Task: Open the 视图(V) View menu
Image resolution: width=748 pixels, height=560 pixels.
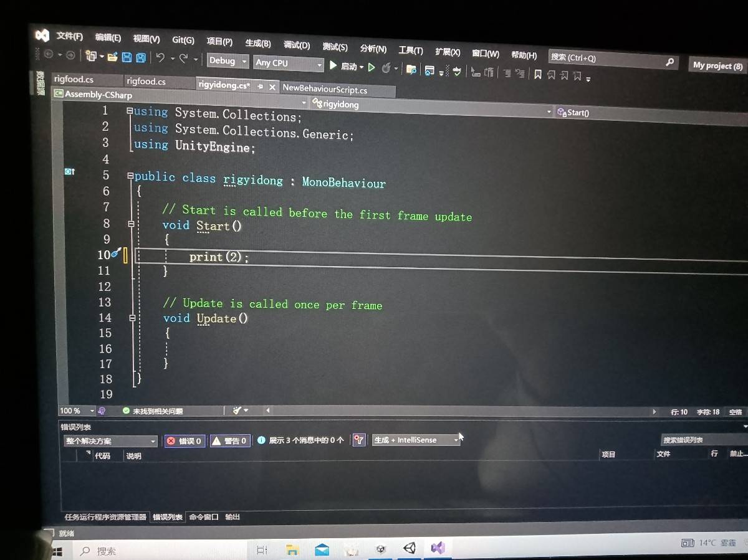Action: (146, 39)
